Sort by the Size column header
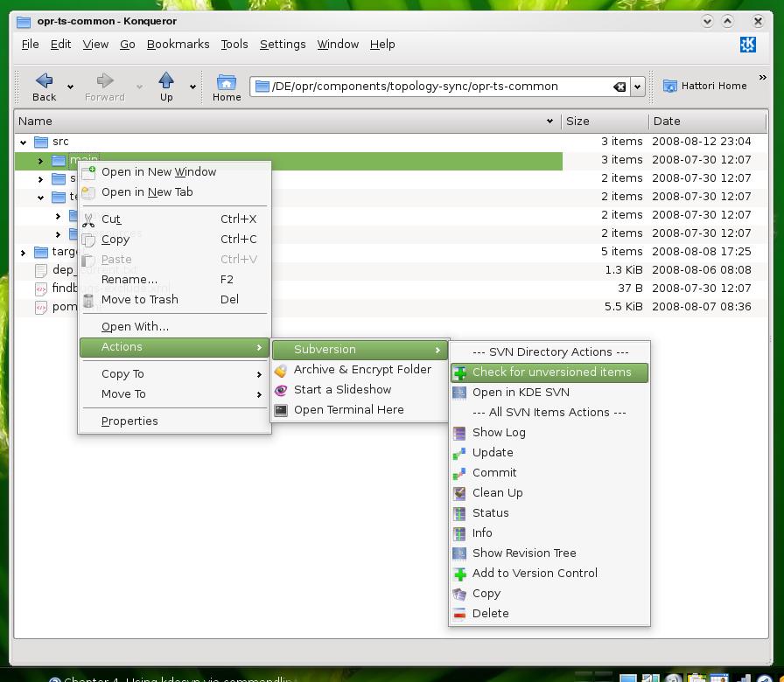Screen dimensions: 784x682 coord(605,122)
